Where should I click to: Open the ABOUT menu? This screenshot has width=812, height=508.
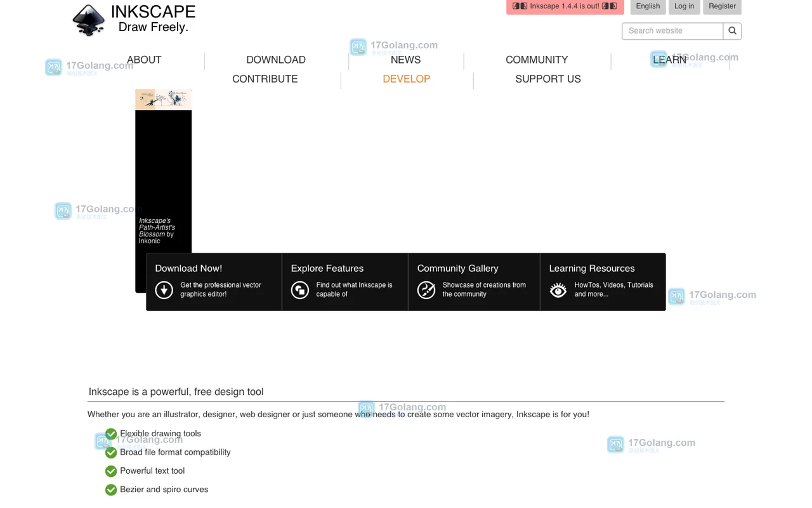click(x=144, y=60)
